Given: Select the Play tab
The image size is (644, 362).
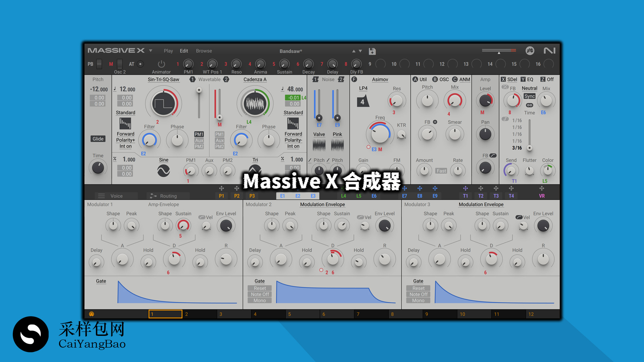Looking at the screenshot, I should (x=168, y=51).
